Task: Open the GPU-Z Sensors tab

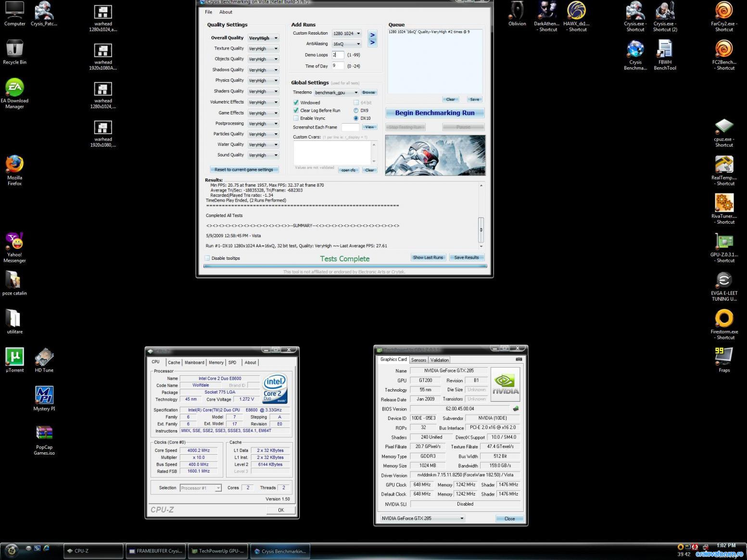Action: 418,360
